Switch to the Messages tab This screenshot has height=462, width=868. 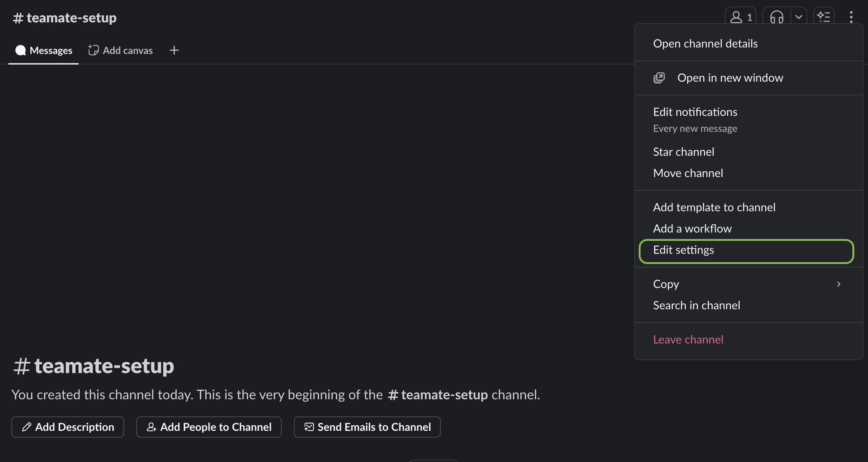(44, 50)
